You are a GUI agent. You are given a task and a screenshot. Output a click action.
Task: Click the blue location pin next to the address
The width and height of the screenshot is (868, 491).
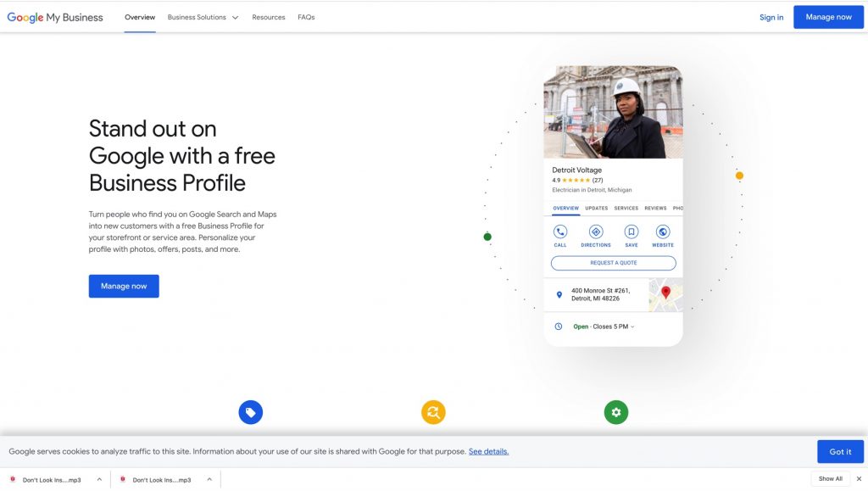pyautogui.click(x=559, y=293)
